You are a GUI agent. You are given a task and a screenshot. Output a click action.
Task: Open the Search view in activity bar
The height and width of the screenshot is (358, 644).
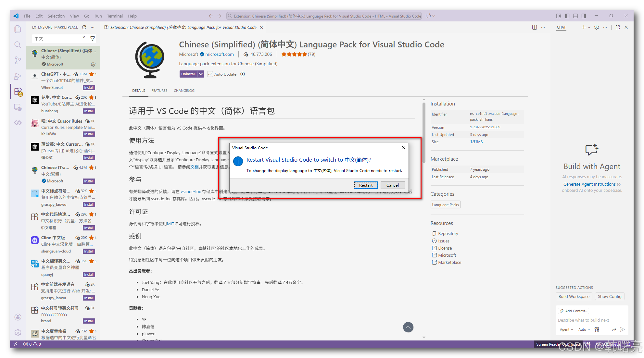[x=18, y=45]
